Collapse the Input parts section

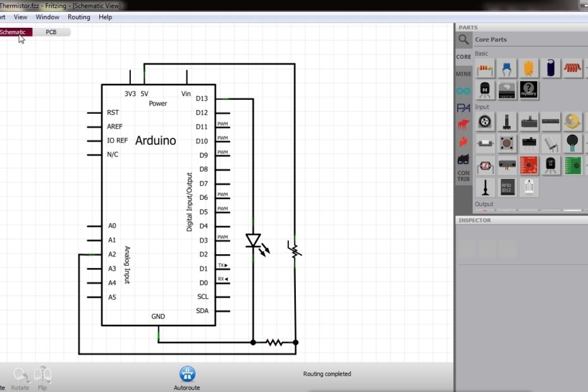[482, 107]
